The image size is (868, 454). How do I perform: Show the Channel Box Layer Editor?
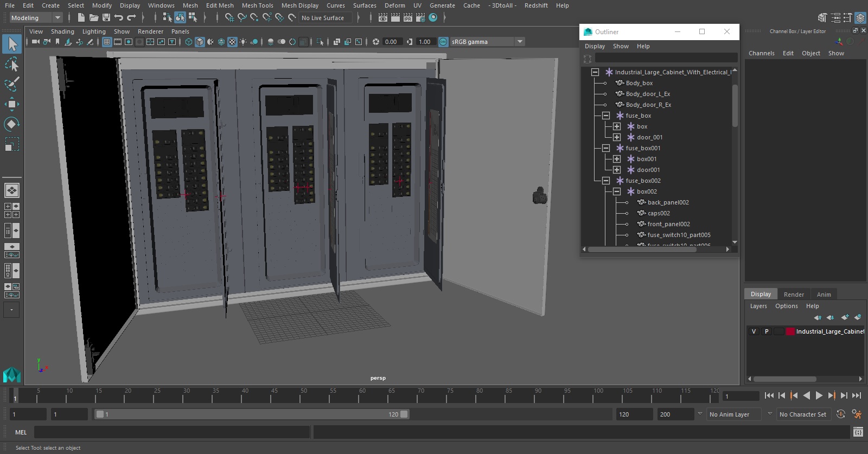coord(860,18)
